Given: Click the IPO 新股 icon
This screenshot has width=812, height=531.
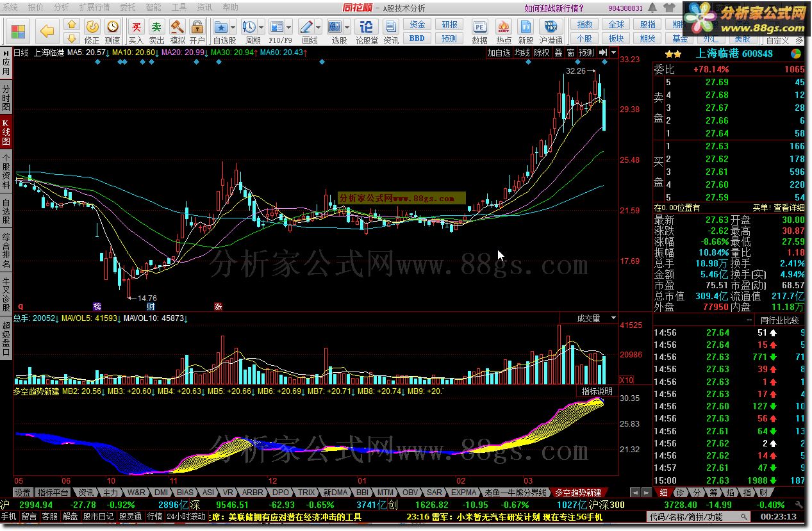Looking at the screenshot, I should 526,27.
